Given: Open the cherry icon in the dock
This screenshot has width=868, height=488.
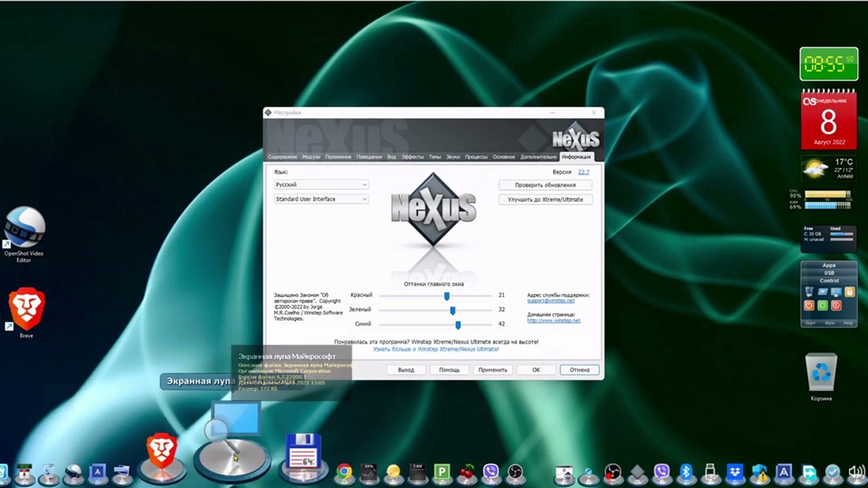Looking at the screenshot, I should pos(466,472).
